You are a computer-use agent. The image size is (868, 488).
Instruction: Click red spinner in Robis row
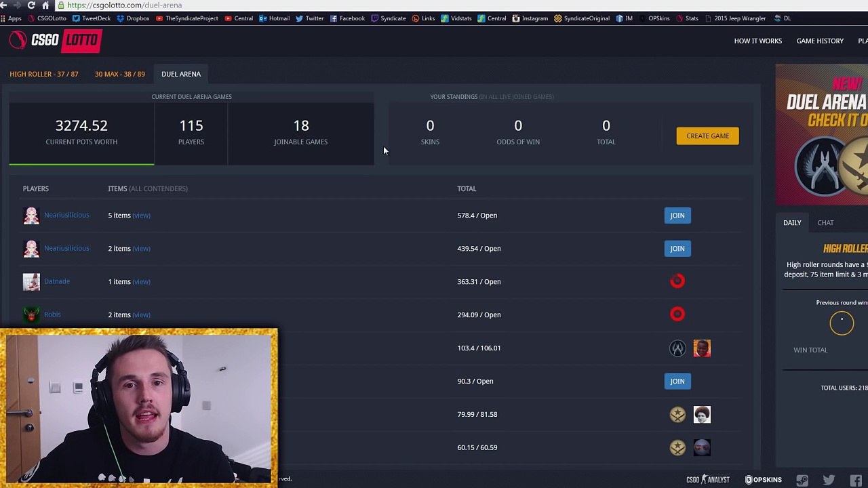point(677,314)
